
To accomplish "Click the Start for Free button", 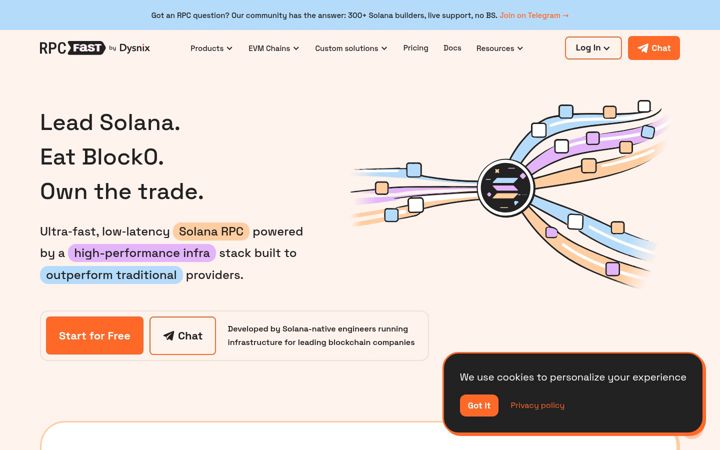I will tap(95, 336).
